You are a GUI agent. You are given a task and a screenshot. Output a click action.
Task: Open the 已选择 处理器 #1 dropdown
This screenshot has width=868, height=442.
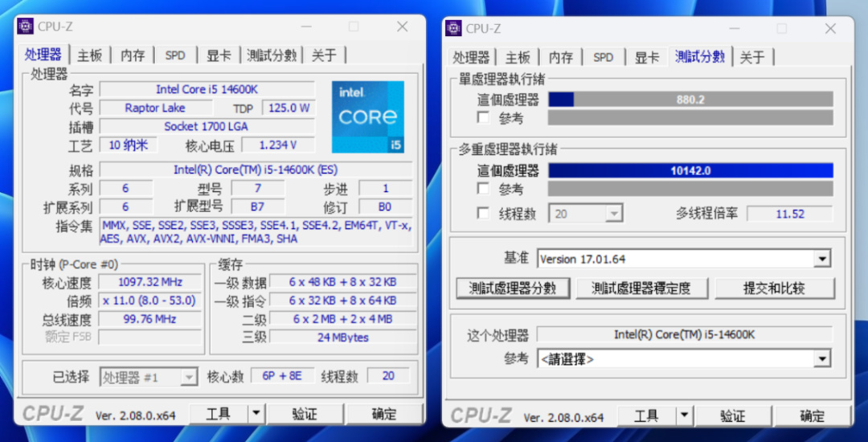[149, 377]
